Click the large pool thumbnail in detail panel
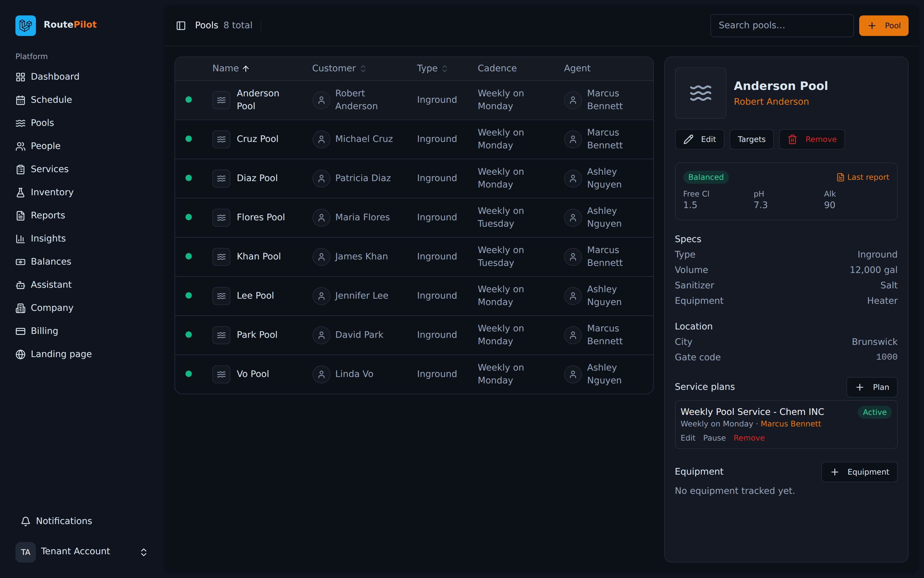924x578 pixels. coord(700,93)
